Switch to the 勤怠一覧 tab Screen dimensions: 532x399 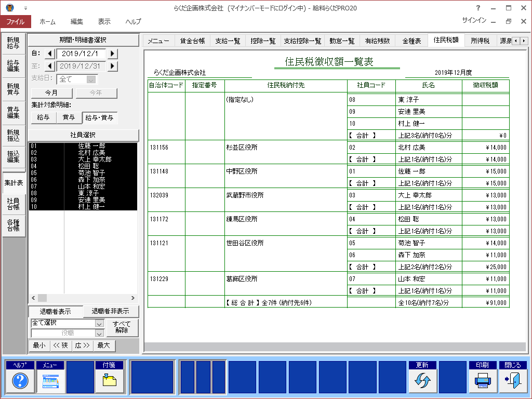[342, 41]
